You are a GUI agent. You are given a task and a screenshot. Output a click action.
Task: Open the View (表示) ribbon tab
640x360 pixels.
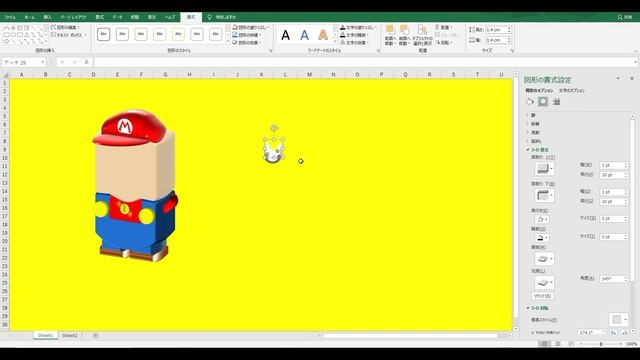pos(152,17)
